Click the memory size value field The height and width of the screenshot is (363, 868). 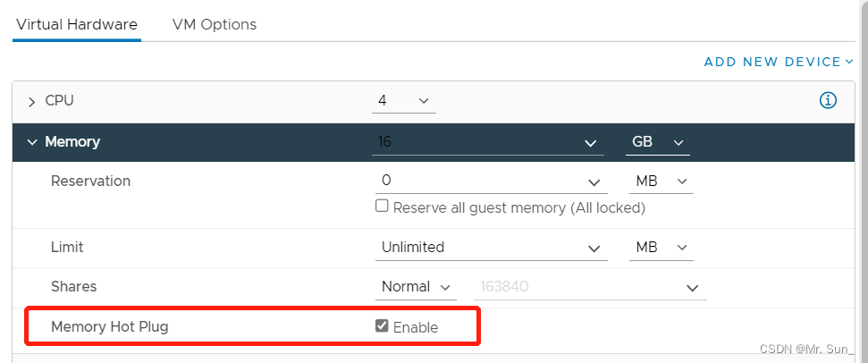(x=474, y=142)
